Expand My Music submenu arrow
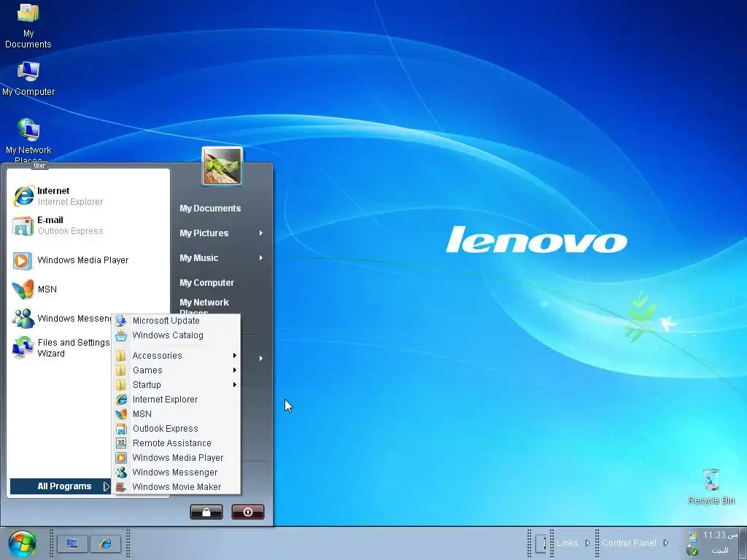747x560 pixels. (x=261, y=257)
